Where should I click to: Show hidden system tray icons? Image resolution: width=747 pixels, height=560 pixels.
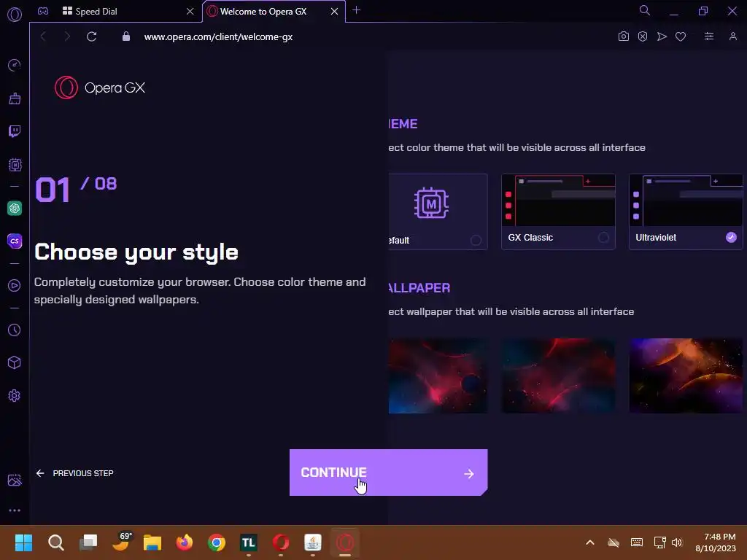coord(589,542)
